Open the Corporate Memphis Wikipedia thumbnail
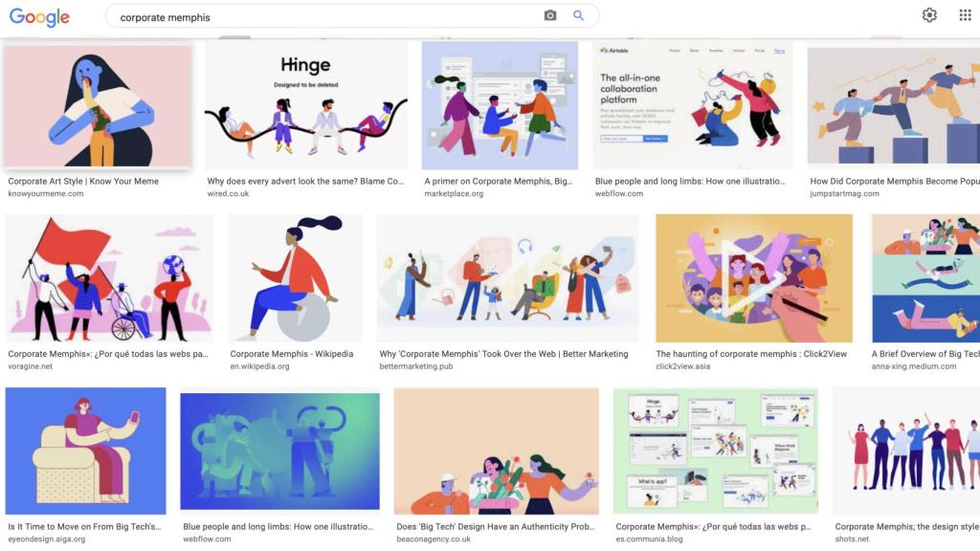 295,278
